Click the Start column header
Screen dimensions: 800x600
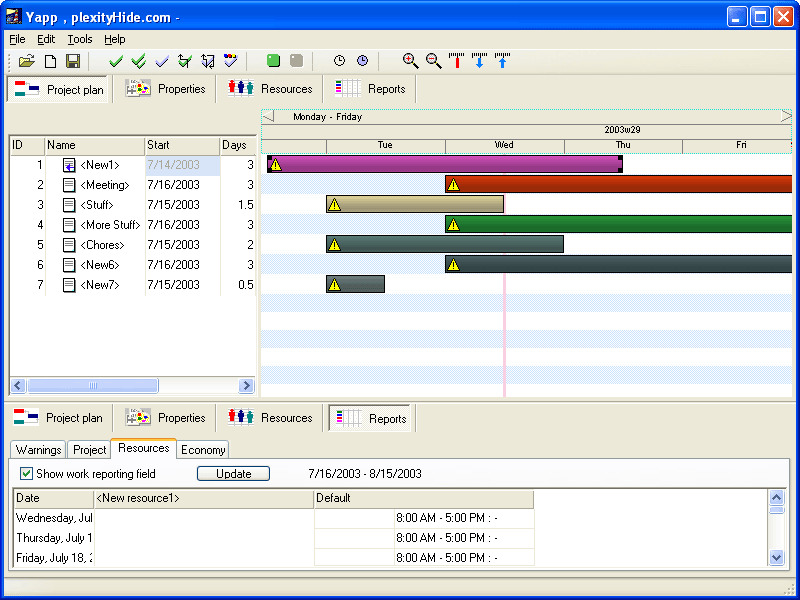[x=183, y=145]
